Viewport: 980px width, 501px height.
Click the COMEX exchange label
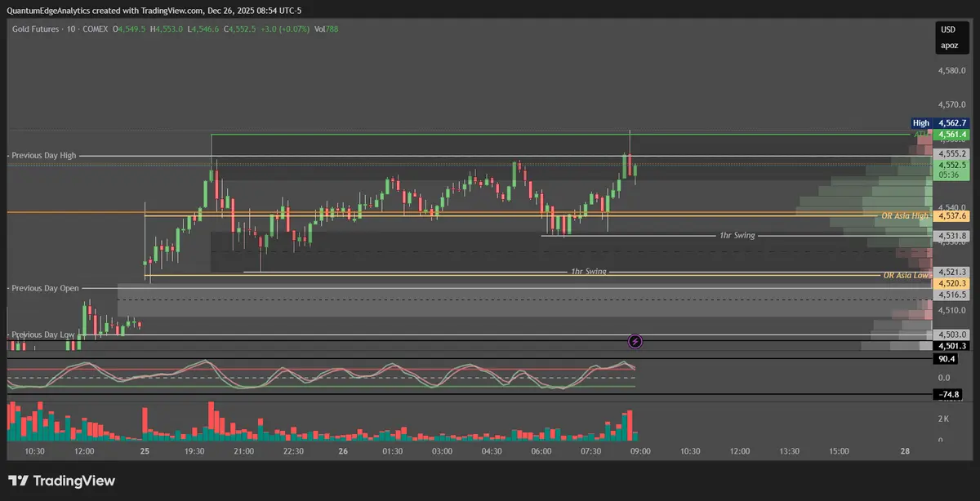pos(93,29)
